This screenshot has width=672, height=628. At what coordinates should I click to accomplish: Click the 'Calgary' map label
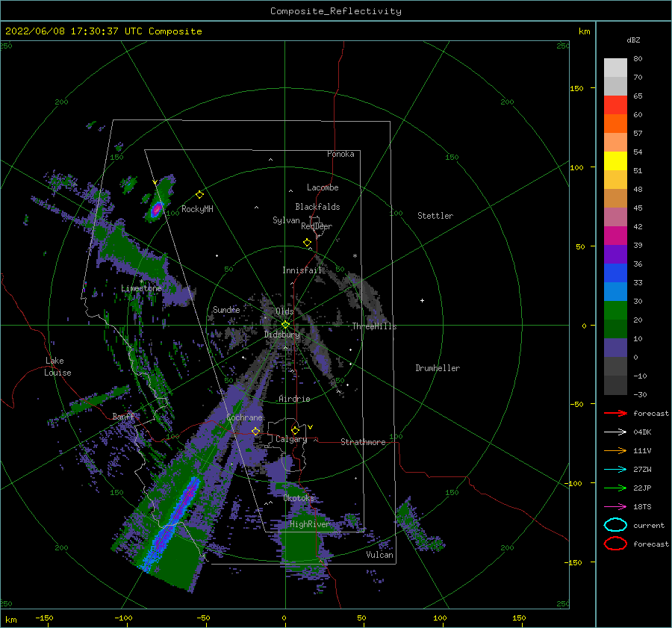tap(291, 439)
